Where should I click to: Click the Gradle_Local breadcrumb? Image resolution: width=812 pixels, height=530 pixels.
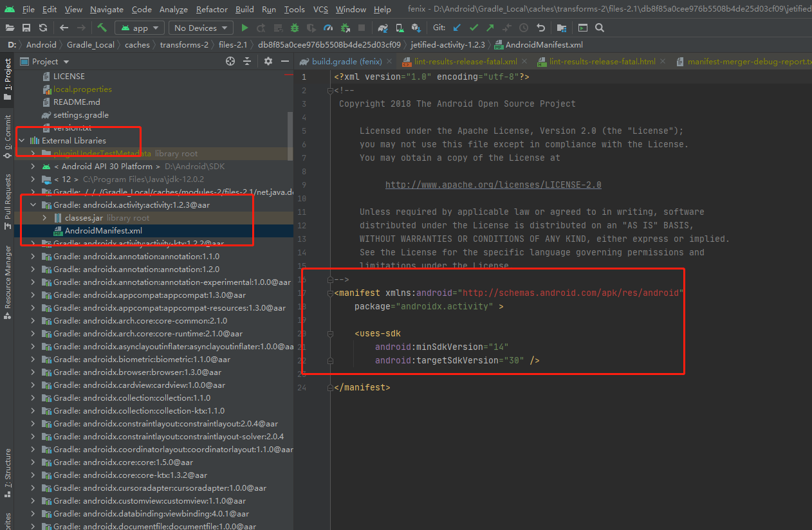click(90, 44)
